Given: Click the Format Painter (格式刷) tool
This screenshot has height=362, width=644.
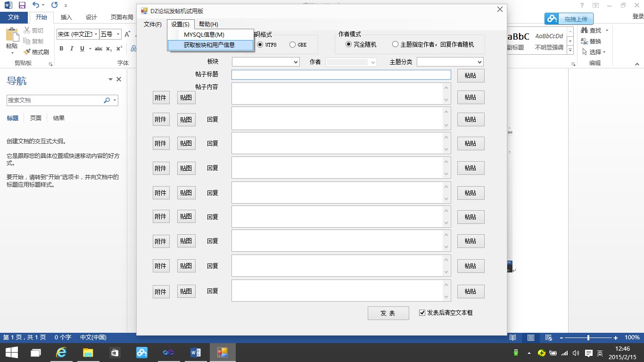Looking at the screenshot, I should pos(37,52).
